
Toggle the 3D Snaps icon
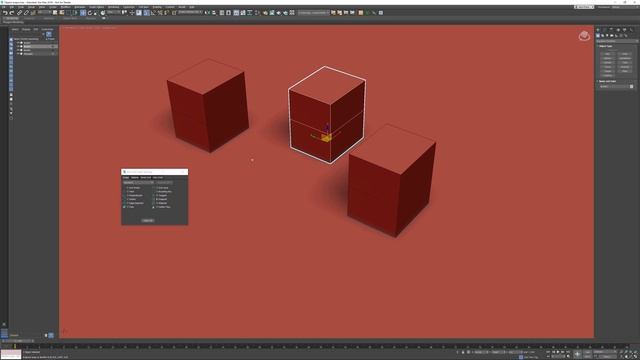pyautogui.click(x=146, y=13)
